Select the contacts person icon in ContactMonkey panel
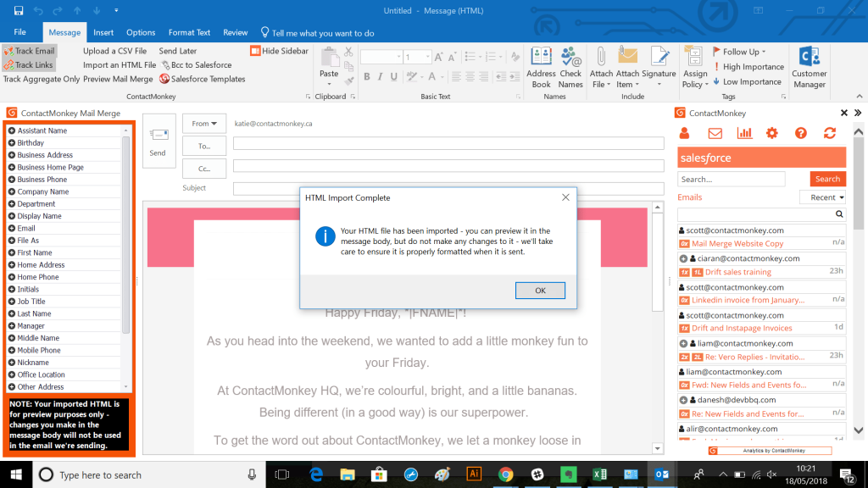The height and width of the screenshot is (488, 868). point(685,133)
